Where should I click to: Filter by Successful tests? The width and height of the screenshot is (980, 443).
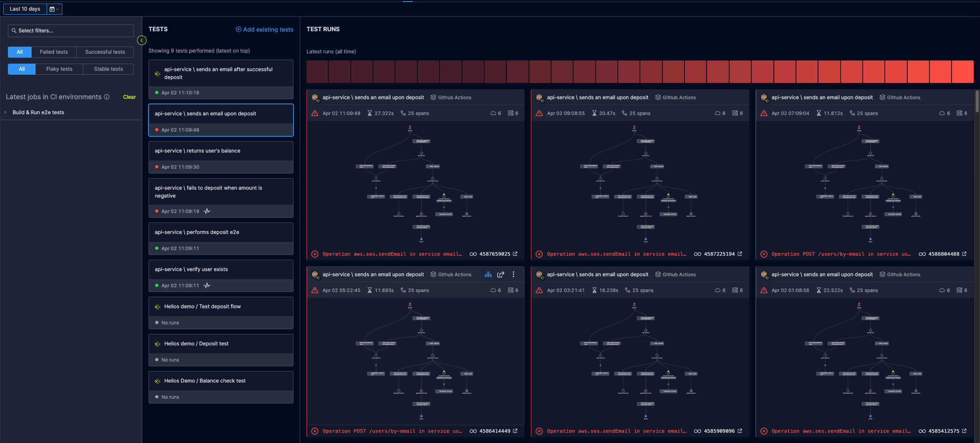[x=105, y=52]
